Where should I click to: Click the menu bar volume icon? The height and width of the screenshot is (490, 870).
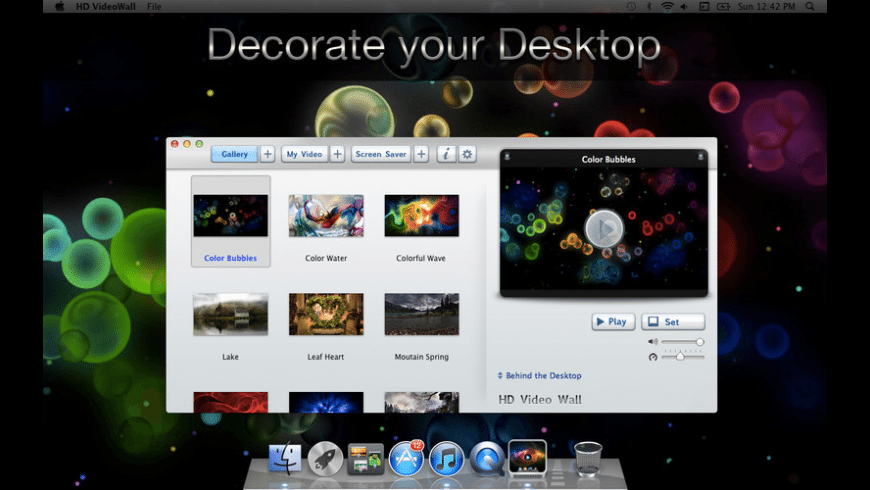point(684,7)
